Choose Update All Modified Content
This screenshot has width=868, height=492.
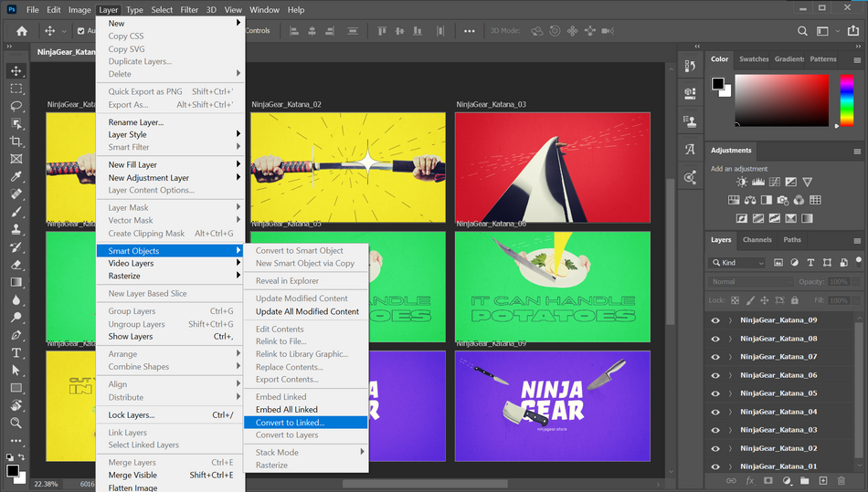[x=305, y=312]
